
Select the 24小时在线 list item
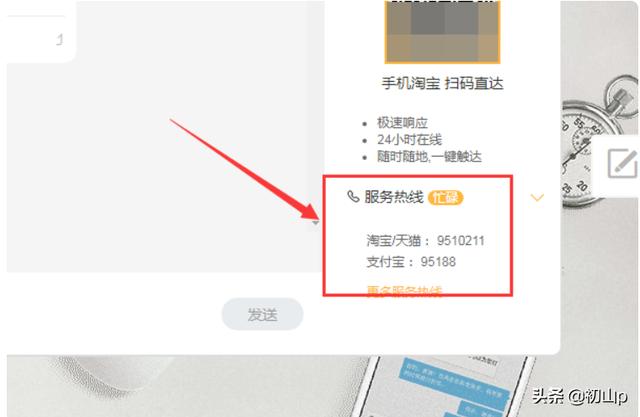coord(409,140)
